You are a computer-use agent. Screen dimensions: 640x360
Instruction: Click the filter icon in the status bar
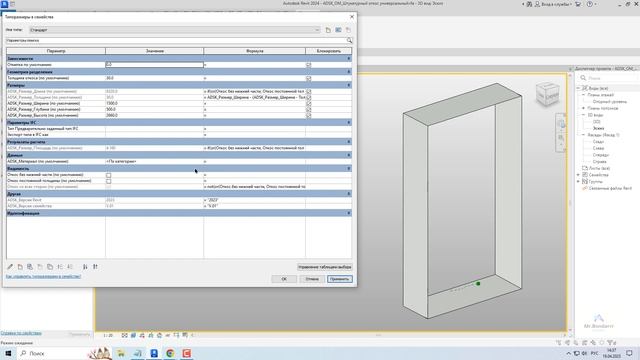pos(611,343)
